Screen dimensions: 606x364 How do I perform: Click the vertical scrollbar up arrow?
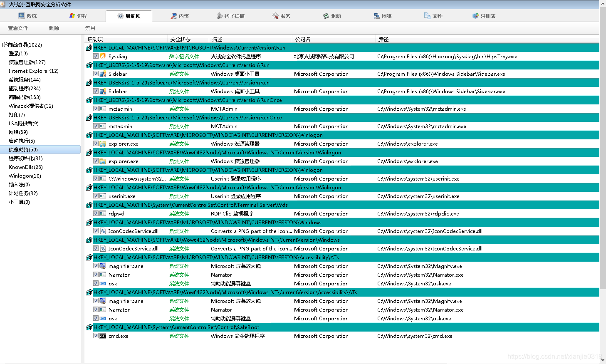(x=603, y=3)
